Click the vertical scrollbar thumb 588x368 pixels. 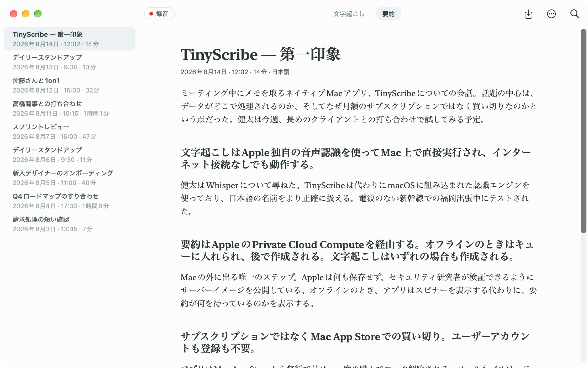tap(583, 131)
